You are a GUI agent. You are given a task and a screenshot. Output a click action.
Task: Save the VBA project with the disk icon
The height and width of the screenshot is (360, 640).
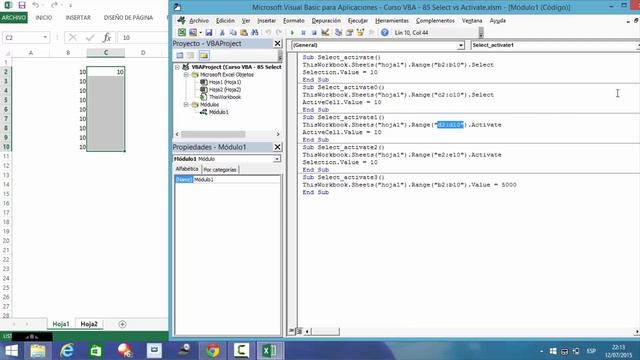pos(209,33)
